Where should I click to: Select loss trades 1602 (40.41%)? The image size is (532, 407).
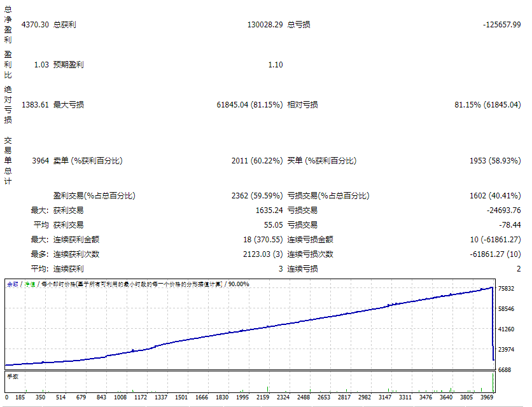495,196
